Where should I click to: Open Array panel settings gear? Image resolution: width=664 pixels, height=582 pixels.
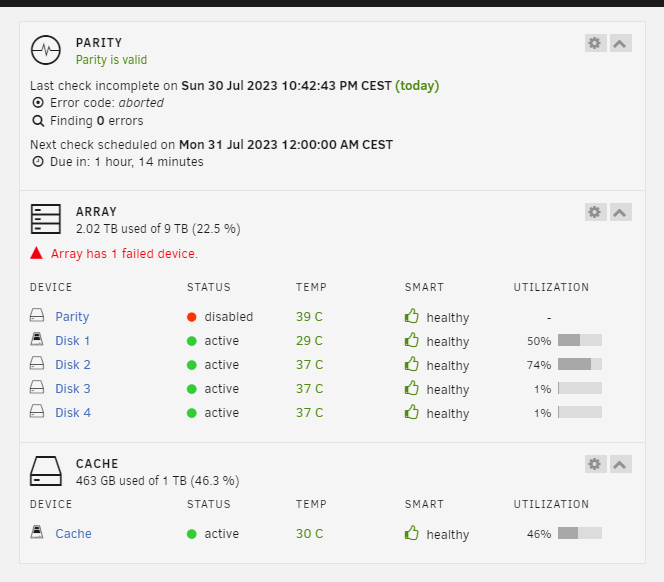(x=595, y=212)
